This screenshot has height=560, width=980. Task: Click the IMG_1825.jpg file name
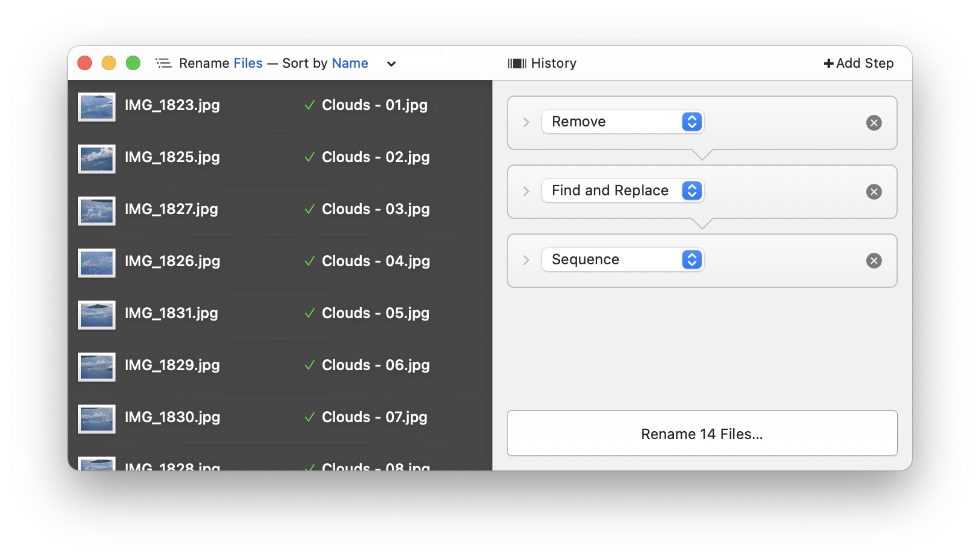pos(172,157)
